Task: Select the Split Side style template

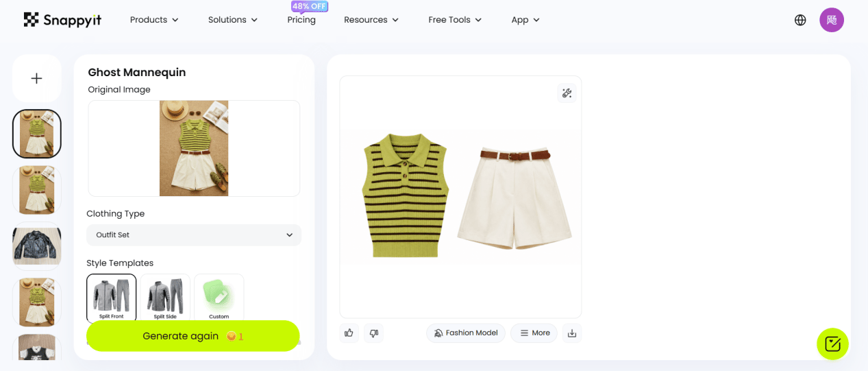Action: 166,298
